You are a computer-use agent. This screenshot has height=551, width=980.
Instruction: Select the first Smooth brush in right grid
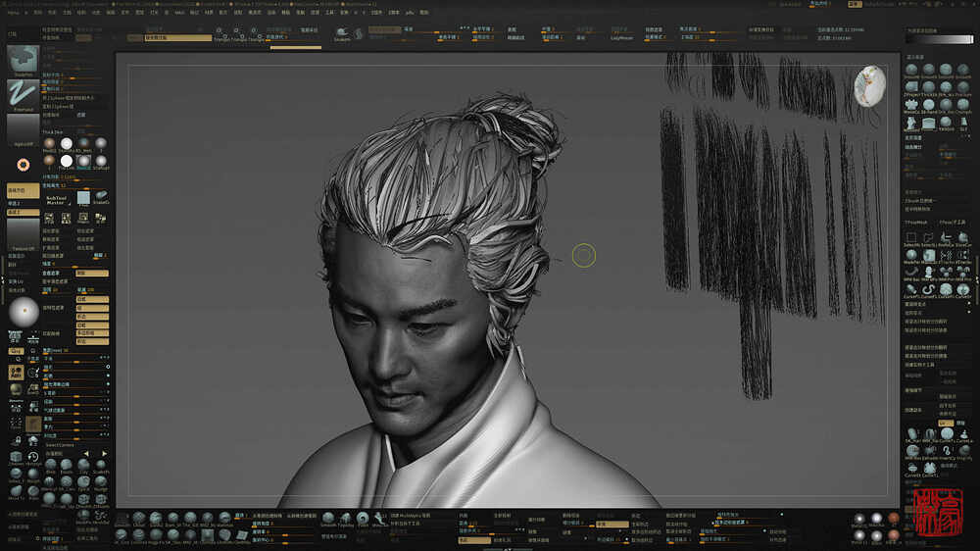coord(911,70)
